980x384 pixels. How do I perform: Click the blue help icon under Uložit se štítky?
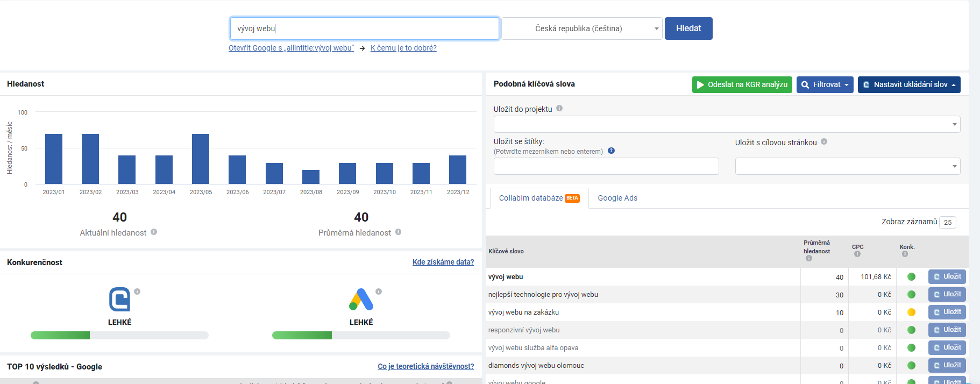coord(611,151)
